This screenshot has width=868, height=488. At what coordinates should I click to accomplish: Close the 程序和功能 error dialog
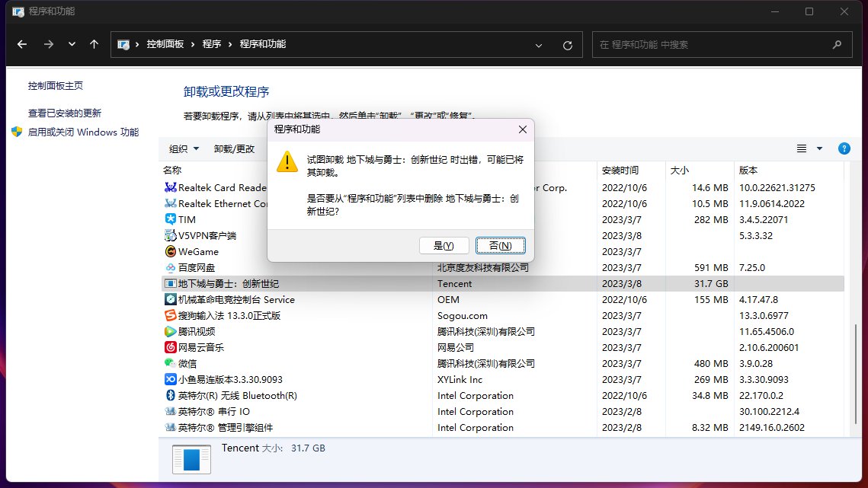click(522, 129)
